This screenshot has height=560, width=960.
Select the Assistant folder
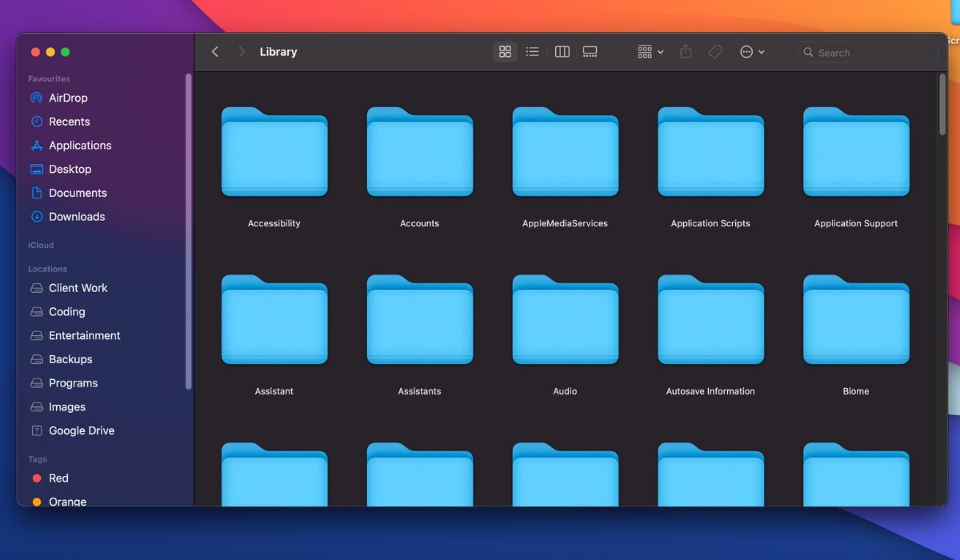point(274,320)
